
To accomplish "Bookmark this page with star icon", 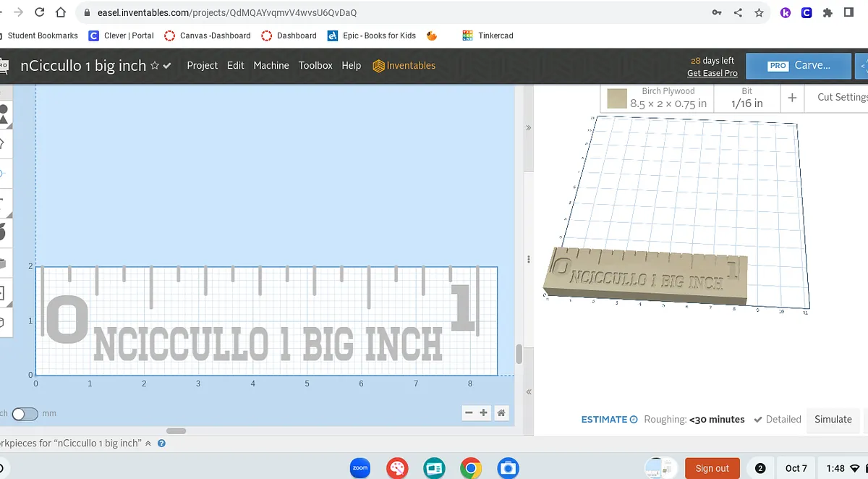I will coord(759,13).
